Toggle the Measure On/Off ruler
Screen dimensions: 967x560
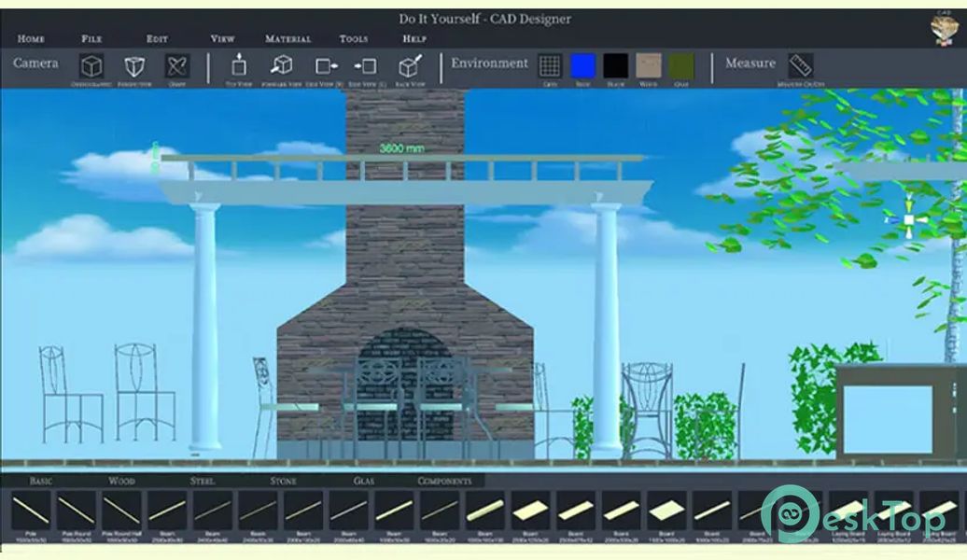point(801,65)
